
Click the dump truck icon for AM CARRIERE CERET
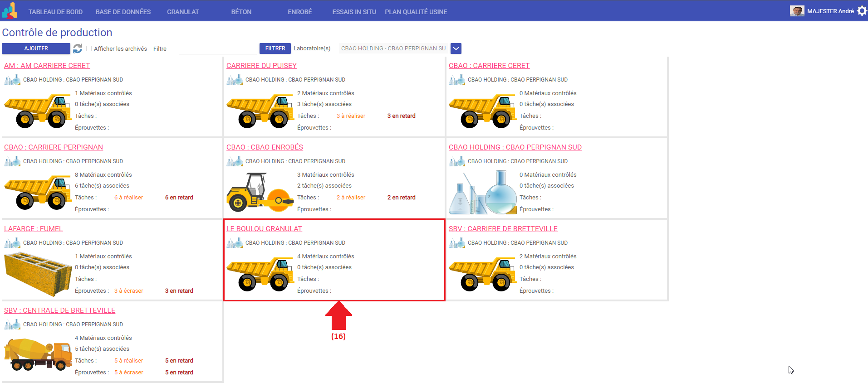point(38,111)
